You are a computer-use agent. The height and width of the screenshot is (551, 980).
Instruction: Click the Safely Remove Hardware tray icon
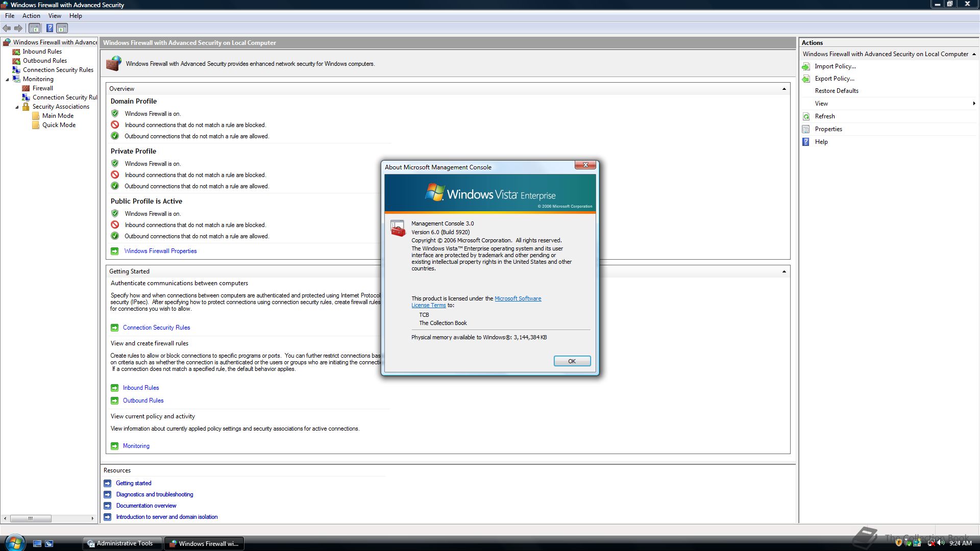tap(908, 543)
